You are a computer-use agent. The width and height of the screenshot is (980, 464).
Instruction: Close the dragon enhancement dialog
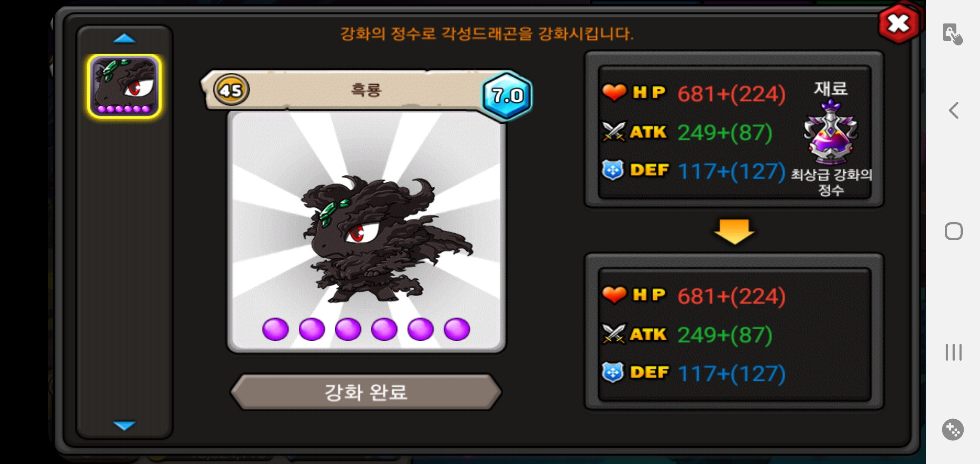899,24
